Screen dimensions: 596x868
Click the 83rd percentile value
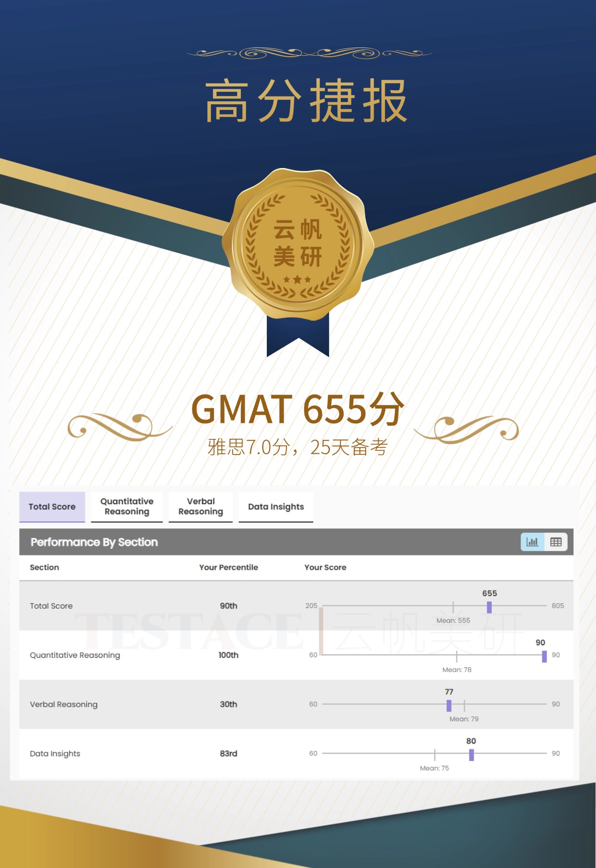pos(228,753)
